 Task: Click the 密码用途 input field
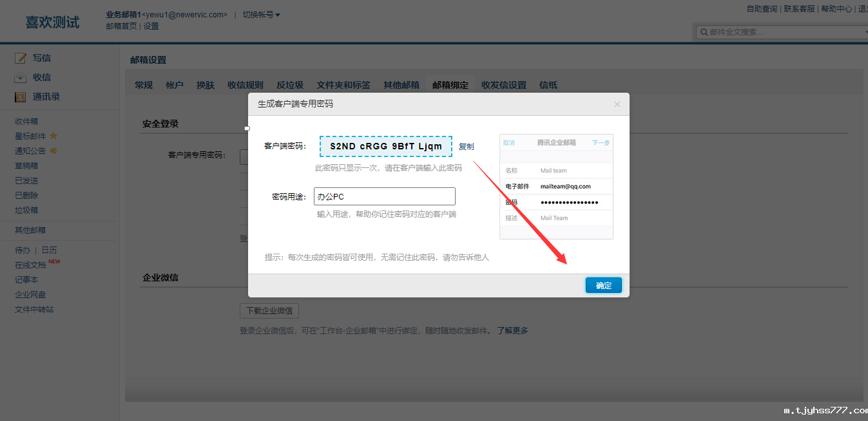tap(385, 196)
